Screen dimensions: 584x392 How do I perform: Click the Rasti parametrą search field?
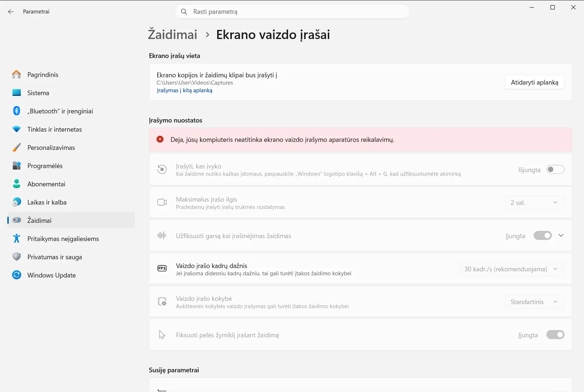click(292, 12)
